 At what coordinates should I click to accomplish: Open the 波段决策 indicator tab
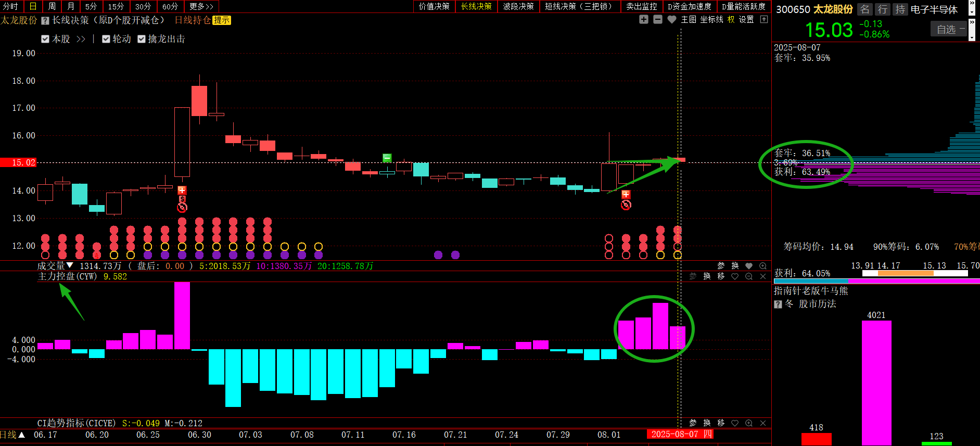pyautogui.click(x=518, y=6)
